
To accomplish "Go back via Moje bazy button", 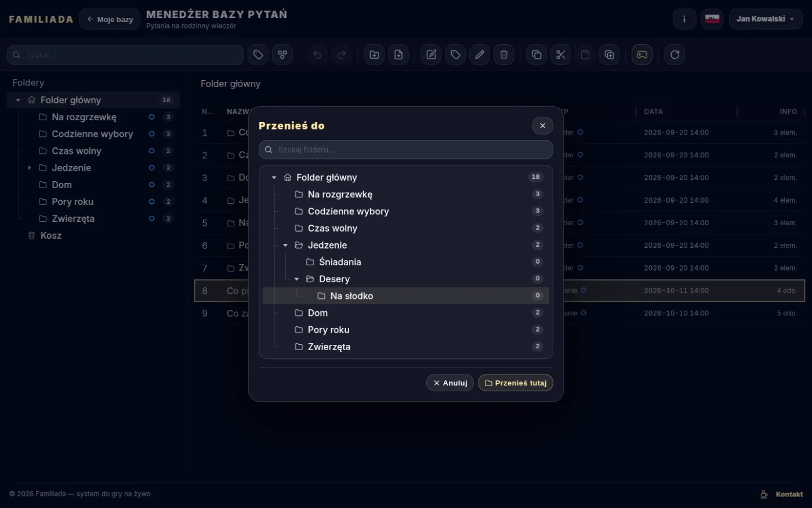I will [x=110, y=19].
